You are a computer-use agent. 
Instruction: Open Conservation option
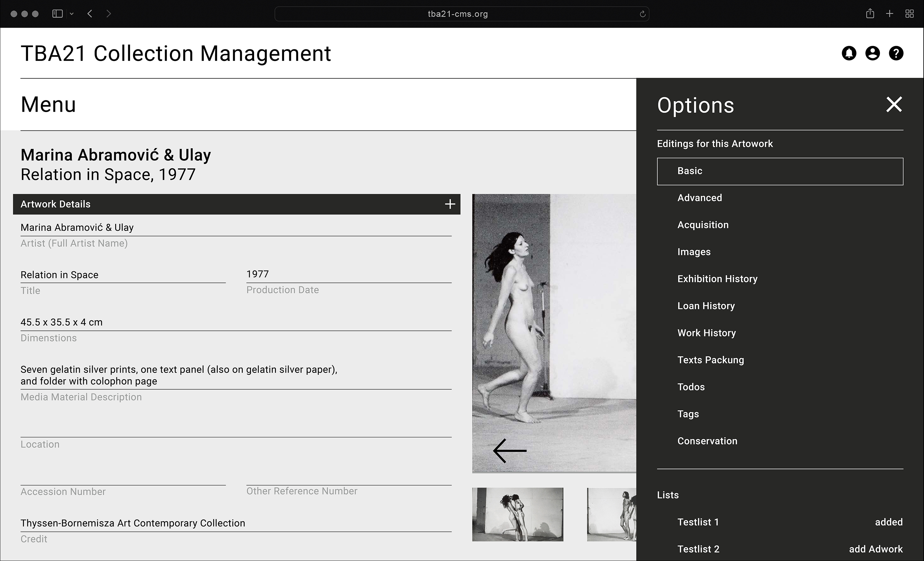(x=707, y=441)
